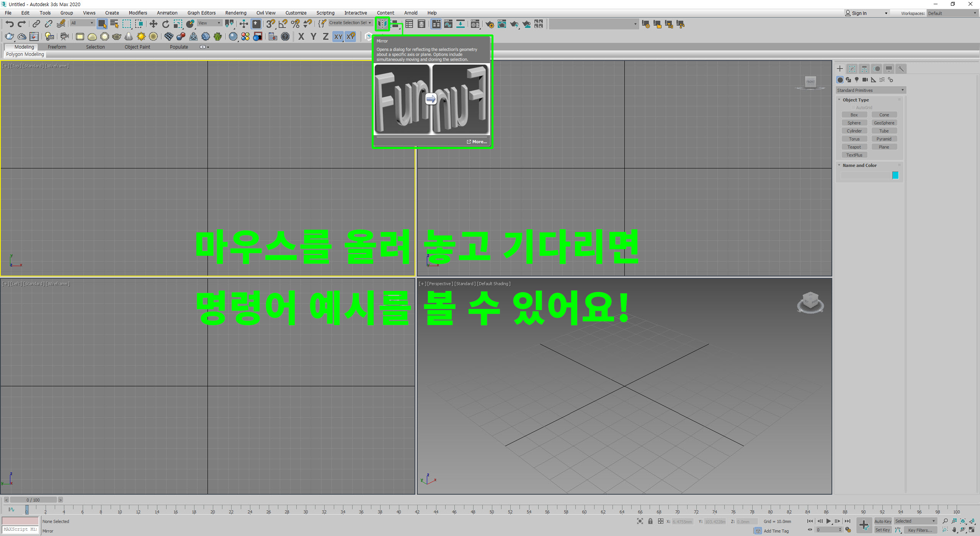Toggle the Selection Lock padlock icon
Screen dimensions: 980x536
pos(650,521)
